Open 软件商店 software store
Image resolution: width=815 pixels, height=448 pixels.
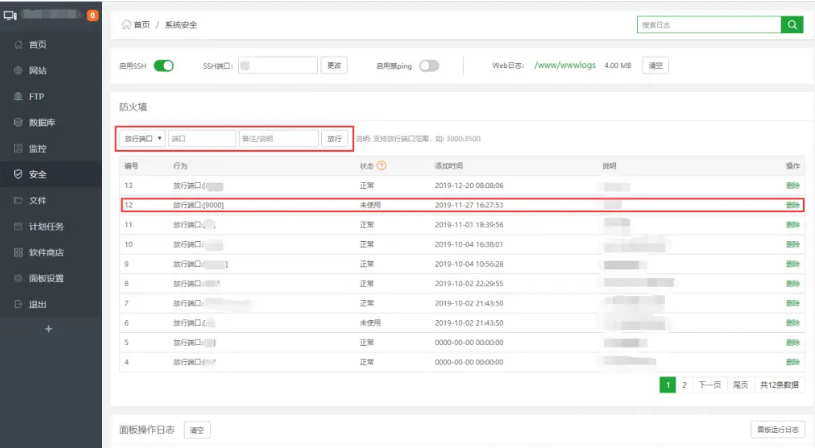click(x=45, y=252)
